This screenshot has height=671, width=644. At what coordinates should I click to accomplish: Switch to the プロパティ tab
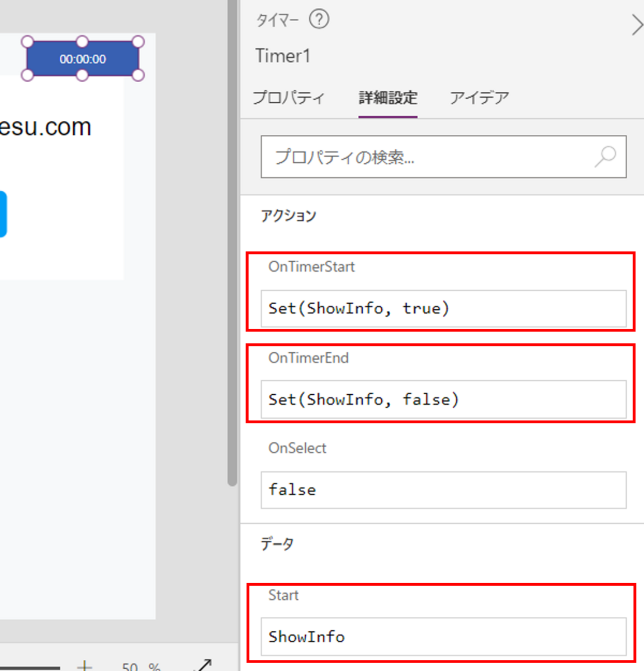click(290, 97)
